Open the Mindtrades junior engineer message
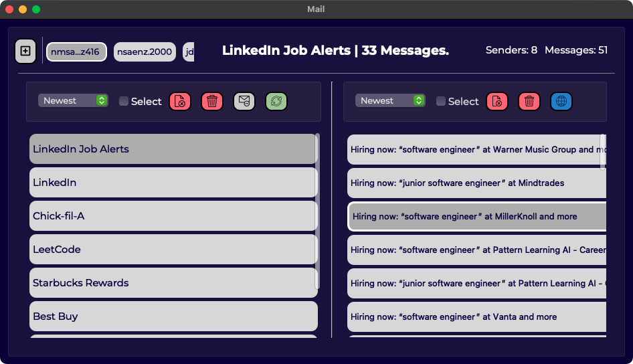 476,183
